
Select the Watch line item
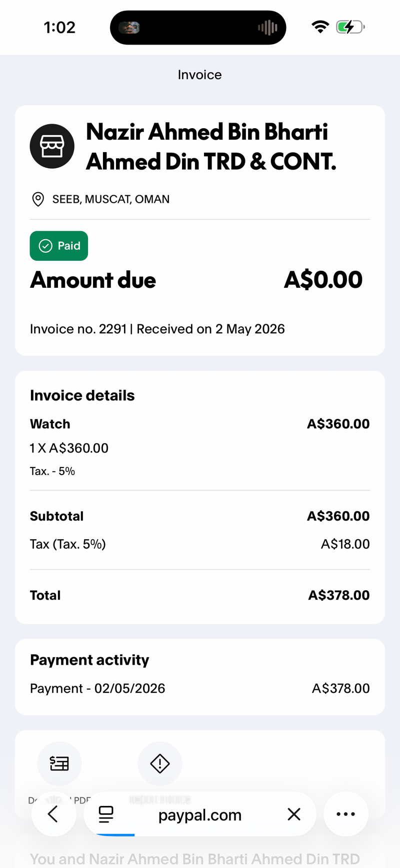point(200,448)
